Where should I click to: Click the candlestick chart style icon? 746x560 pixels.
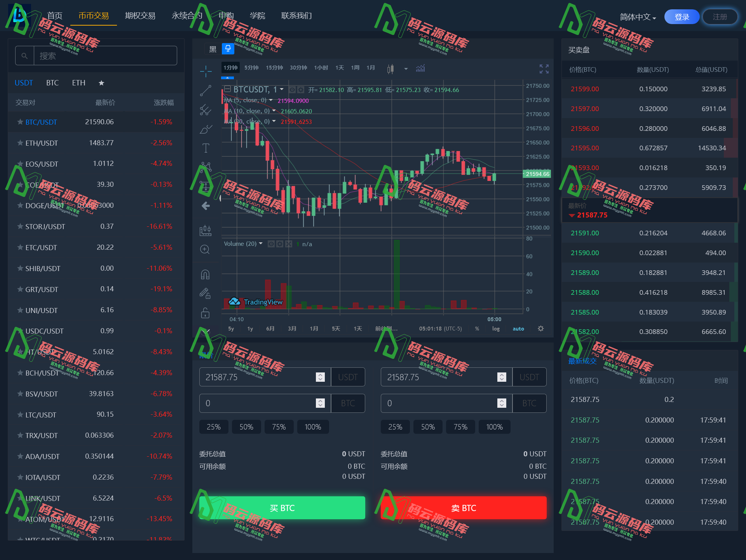tap(390, 69)
